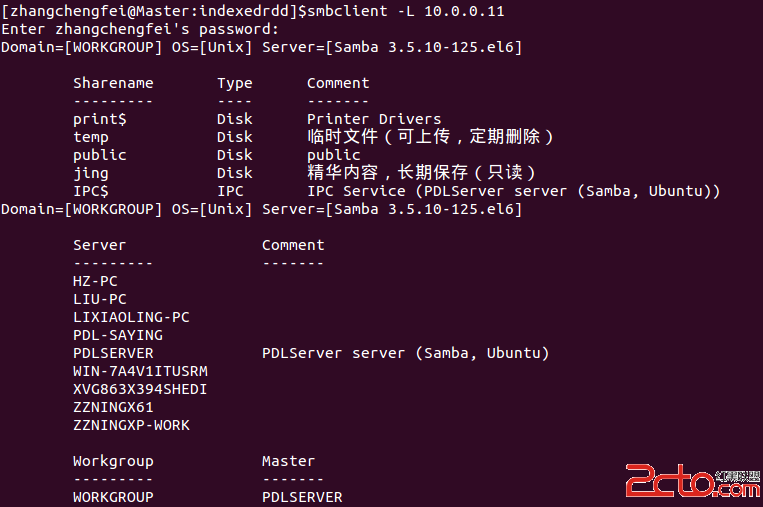
Task: Select the ZZNINGX61 server entry
Action: point(113,407)
